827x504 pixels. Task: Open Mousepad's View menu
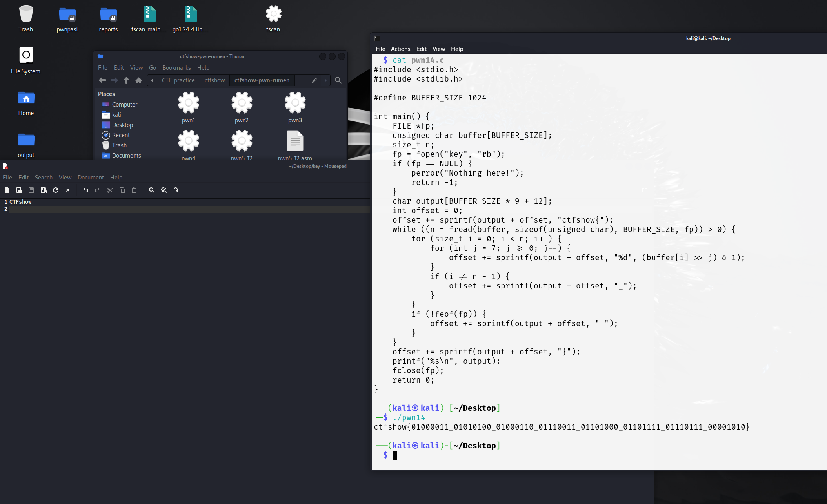[x=65, y=178]
